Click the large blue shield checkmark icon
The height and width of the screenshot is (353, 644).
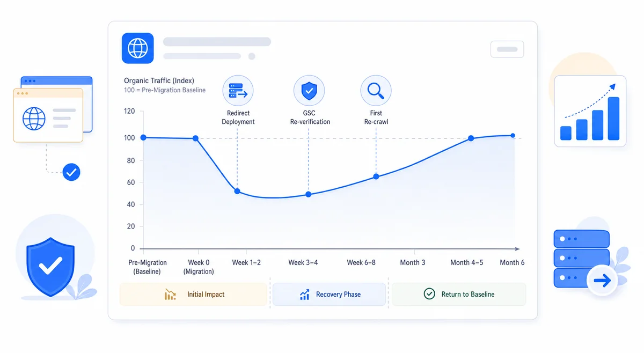point(51,267)
